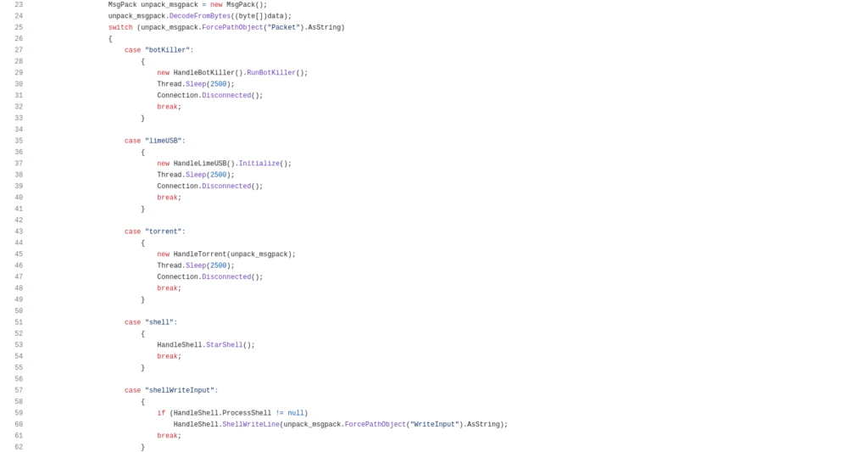Image resolution: width=868 pixels, height=452 pixels.
Task: Click Thread.Sleep on line 38
Action: [x=181, y=175]
